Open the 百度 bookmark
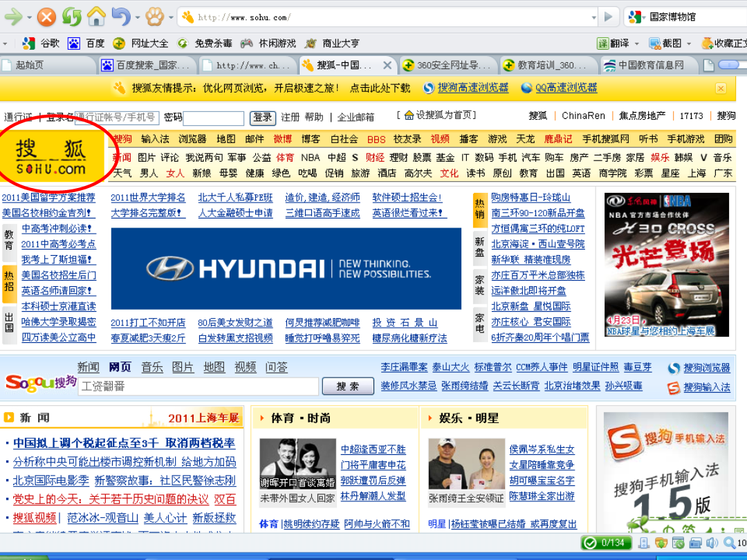This screenshot has width=747, height=560. pyautogui.click(x=86, y=44)
